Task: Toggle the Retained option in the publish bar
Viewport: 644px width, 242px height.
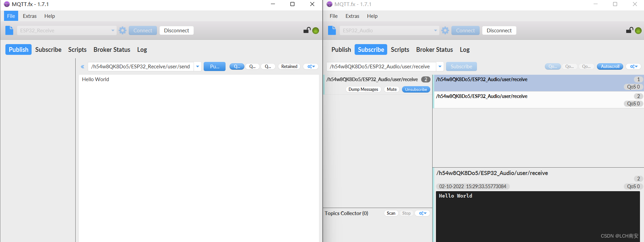Action: (x=289, y=67)
